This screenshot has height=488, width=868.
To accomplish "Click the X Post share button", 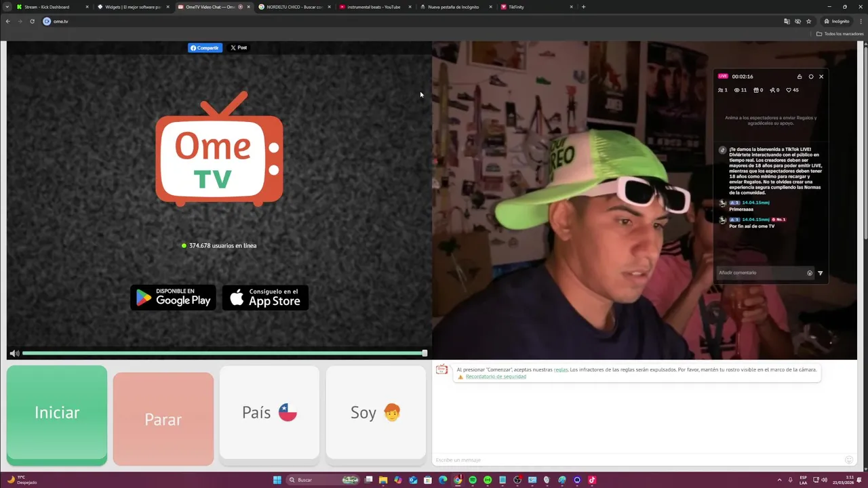I will 238,47.
